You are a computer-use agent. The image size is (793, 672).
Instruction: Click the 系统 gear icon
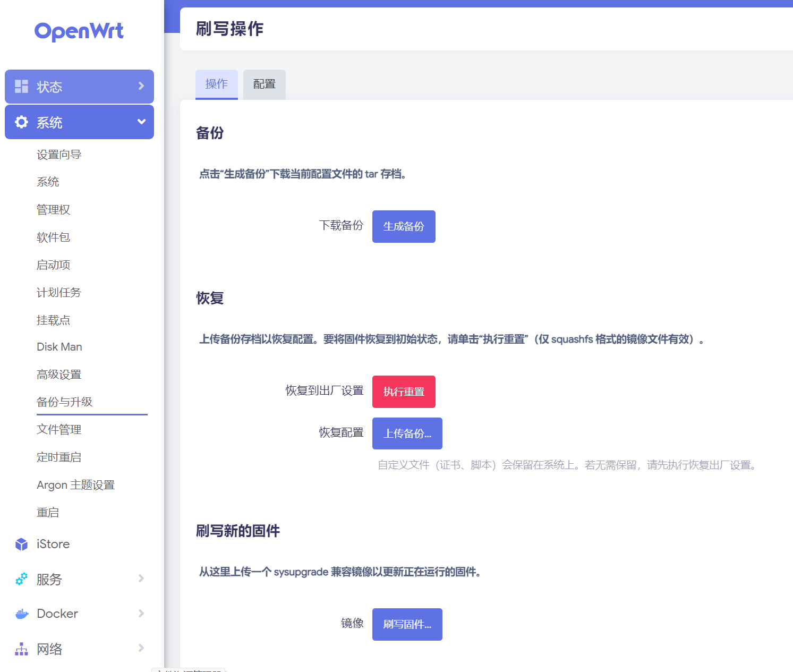[21, 122]
